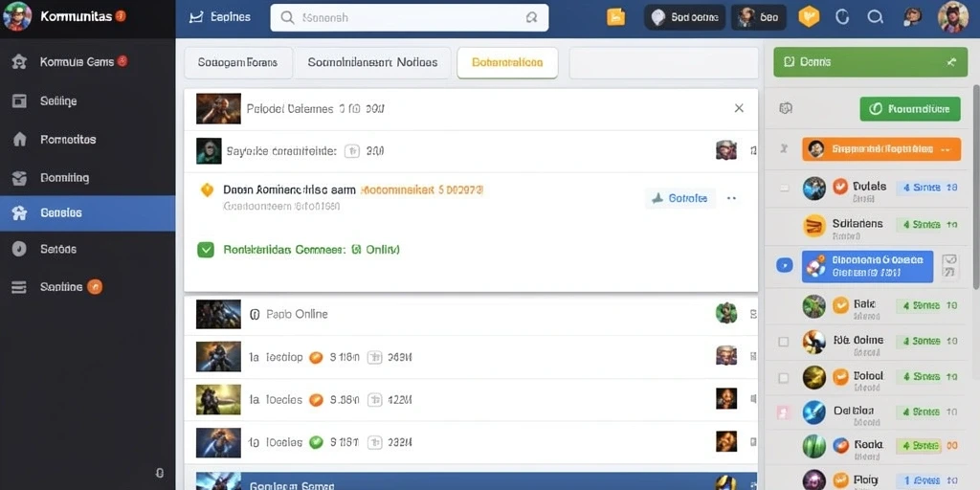Click the small icon at sidebar bottom

click(x=160, y=473)
